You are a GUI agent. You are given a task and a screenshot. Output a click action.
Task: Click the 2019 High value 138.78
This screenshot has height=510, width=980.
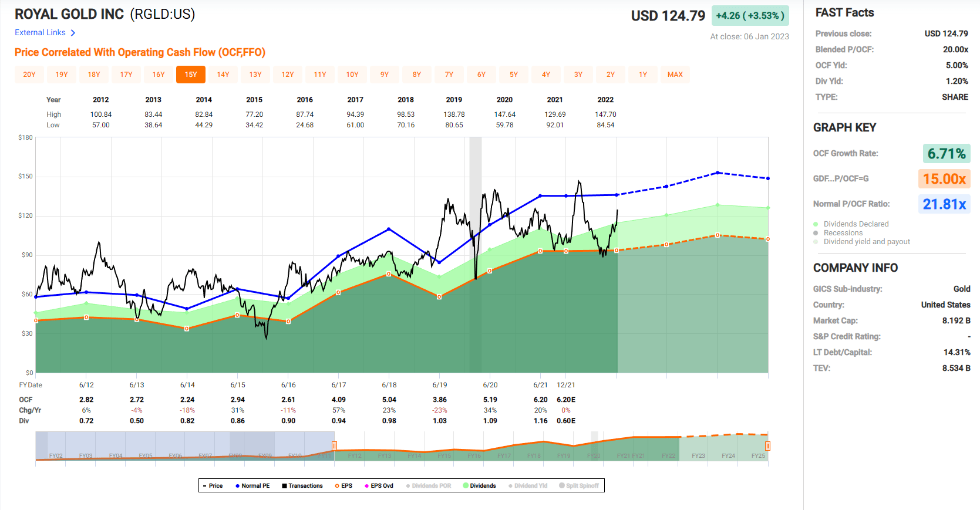point(454,114)
